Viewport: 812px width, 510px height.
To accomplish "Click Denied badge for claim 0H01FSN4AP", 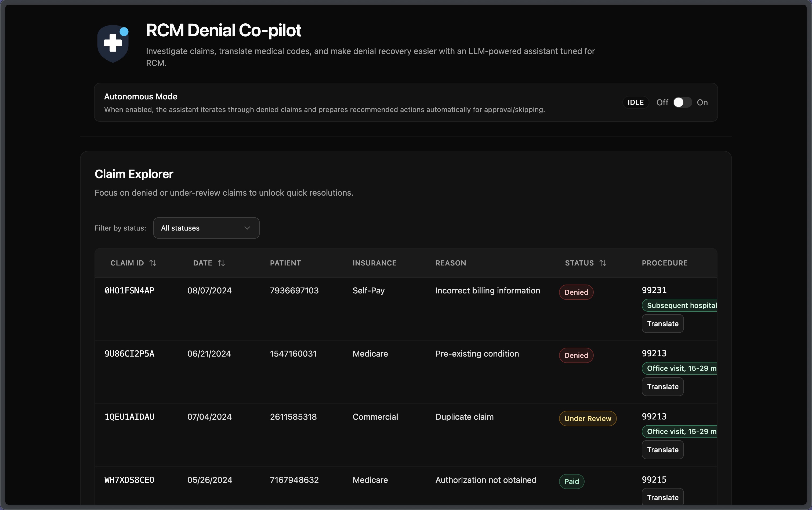I will point(576,292).
